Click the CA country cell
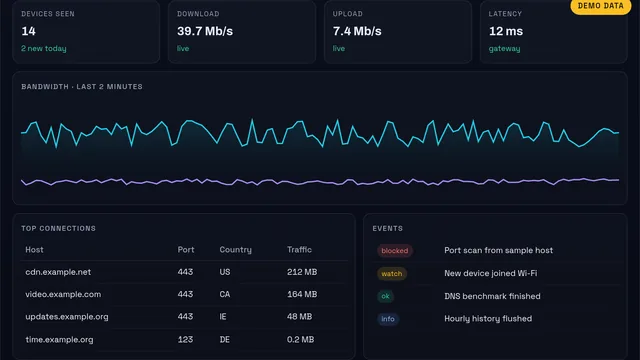The height and width of the screenshot is (360, 640). [x=225, y=294]
